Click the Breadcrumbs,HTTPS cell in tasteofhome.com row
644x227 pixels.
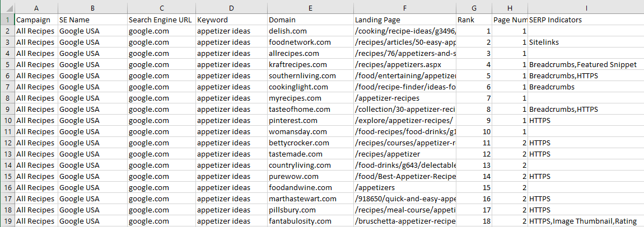click(586, 110)
